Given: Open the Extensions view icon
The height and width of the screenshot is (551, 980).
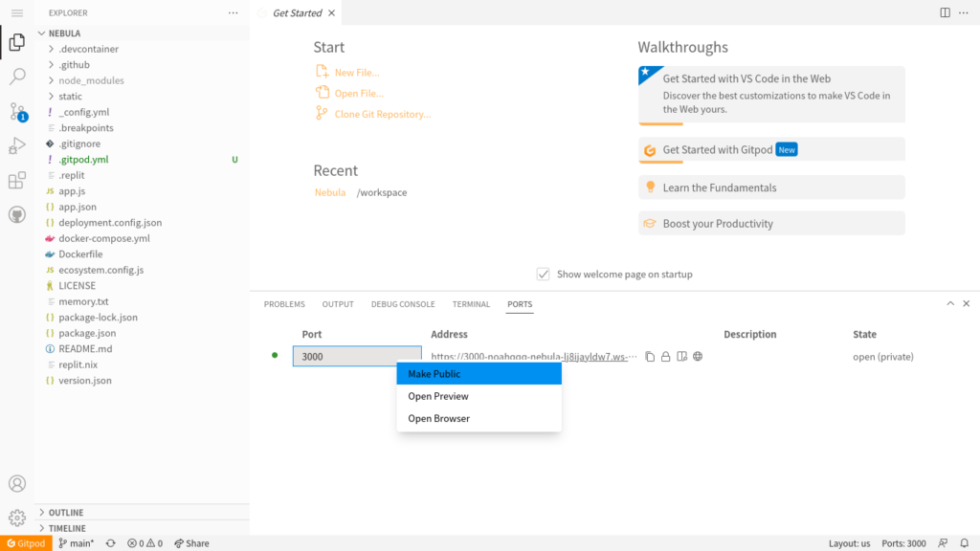Looking at the screenshot, I should click(x=17, y=181).
